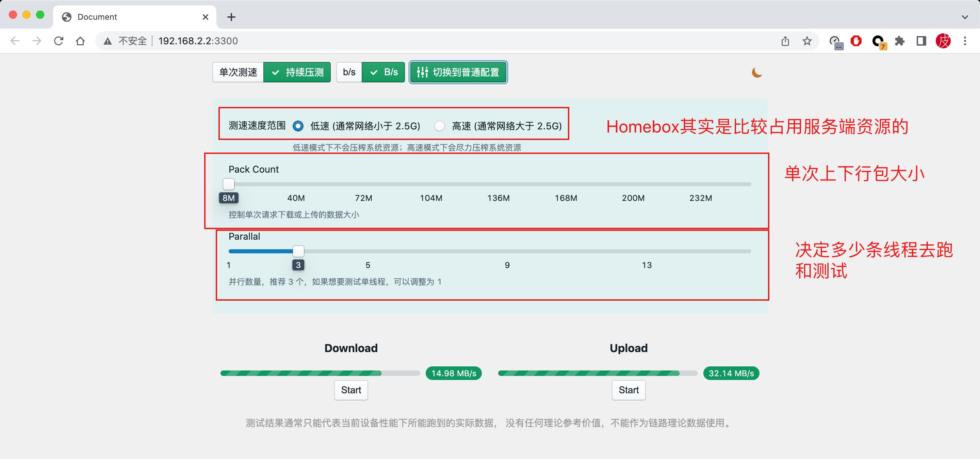Open the browser extensions puzzle icon

coord(900,41)
